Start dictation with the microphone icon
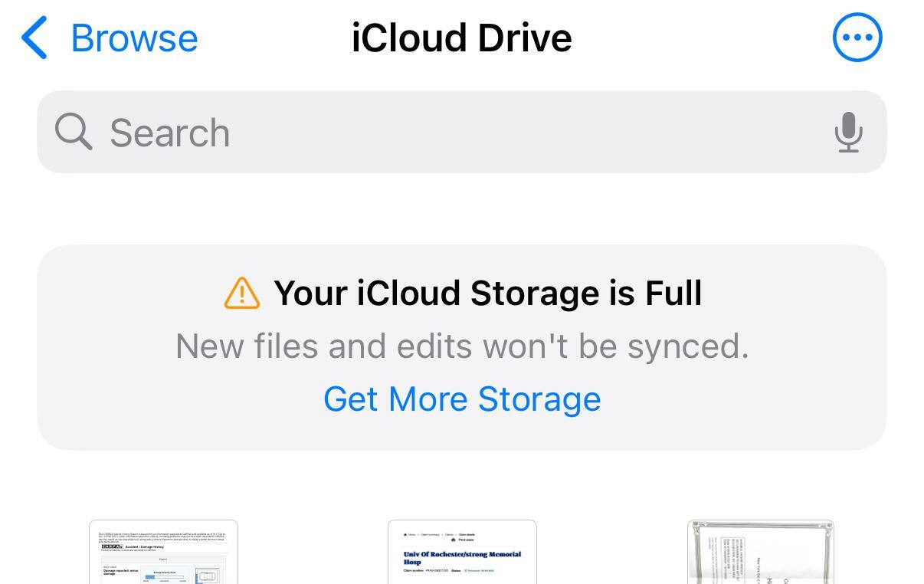 [x=848, y=132]
